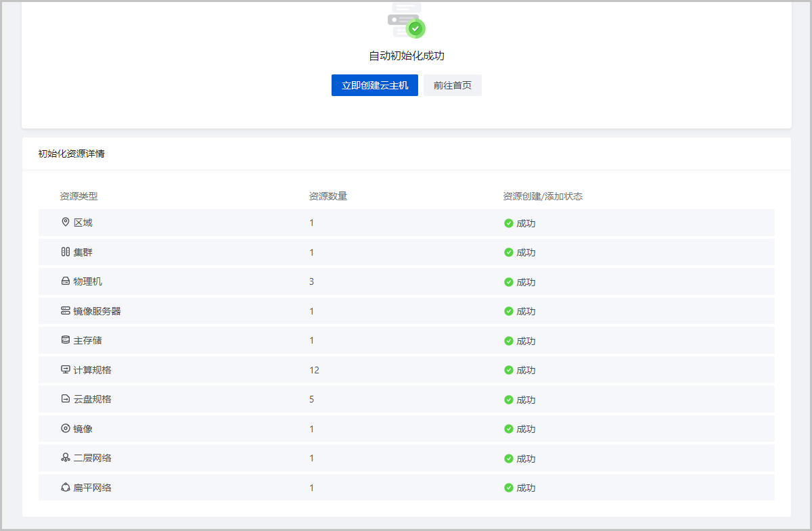Click the 镜像服务器 server icon
The height and width of the screenshot is (531, 812).
(66, 310)
